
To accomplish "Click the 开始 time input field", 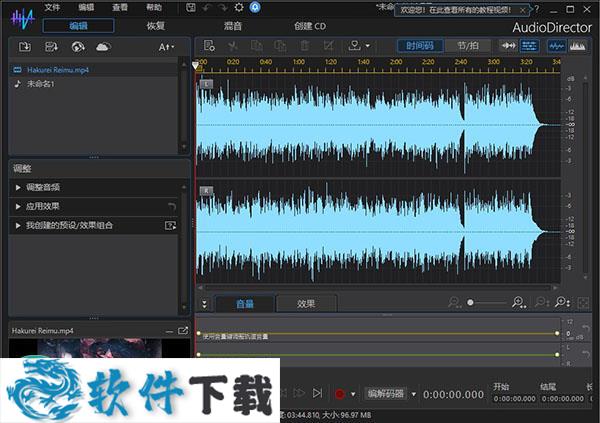I will [514, 399].
